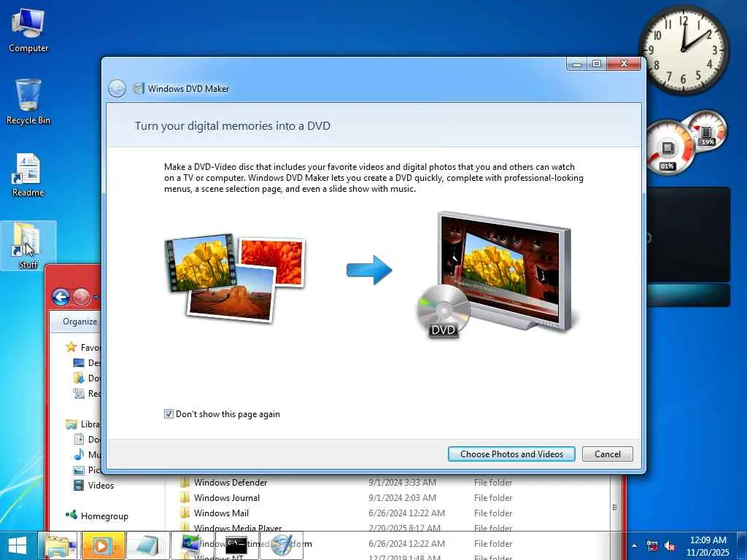Open Windows Media Player from taskbar
Image resolution: width=747 pixels, height=560 pixels.
pos(103,545)
